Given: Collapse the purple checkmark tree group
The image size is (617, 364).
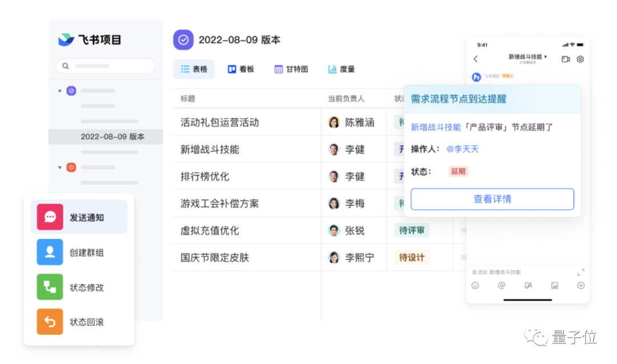Looking at the screenshot, I should pyautogui.click(x=60, y=91).
